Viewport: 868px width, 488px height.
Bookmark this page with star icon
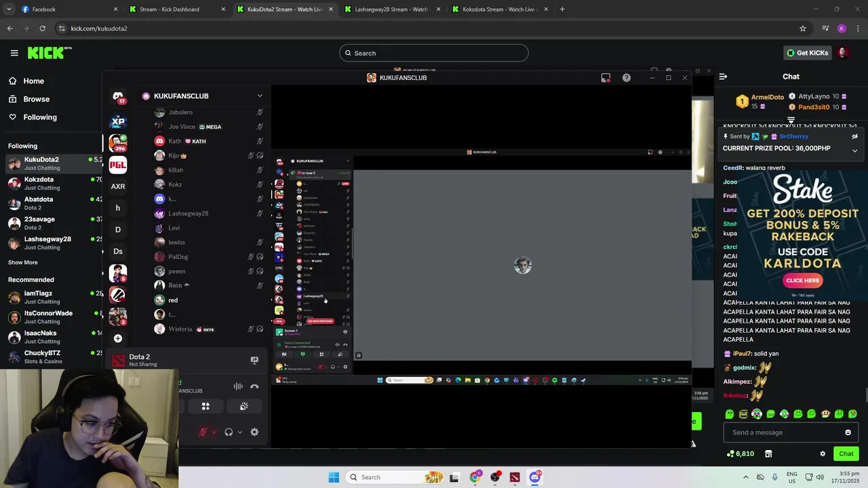click(803, 28)
